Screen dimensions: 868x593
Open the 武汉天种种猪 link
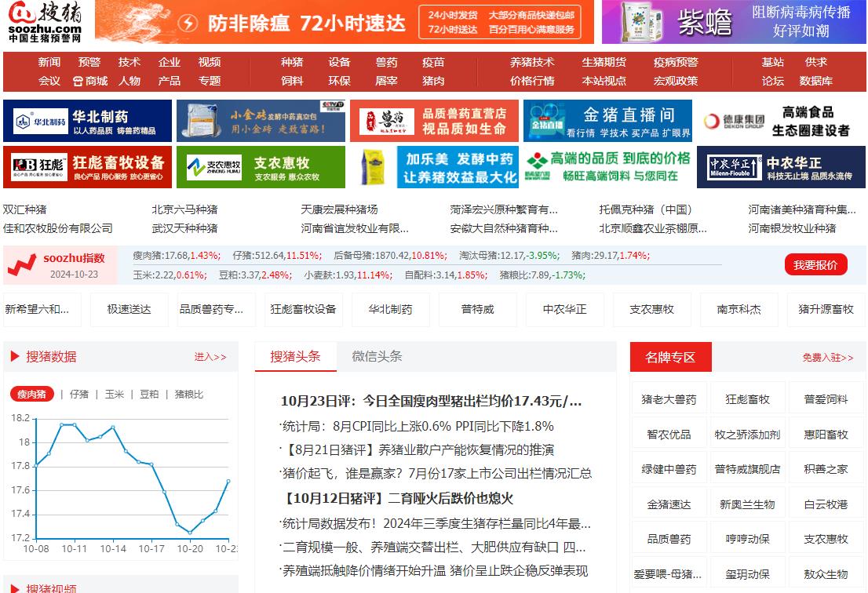point(185,228)
